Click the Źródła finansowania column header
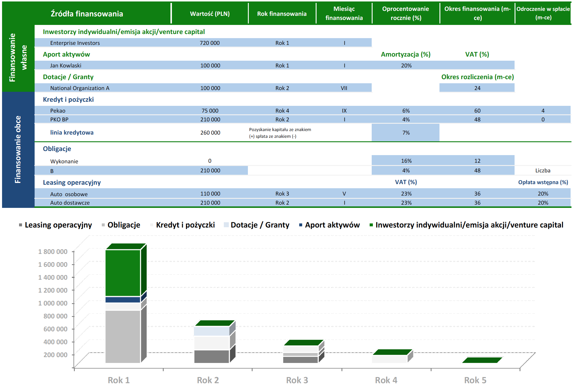 pos(87,14)
